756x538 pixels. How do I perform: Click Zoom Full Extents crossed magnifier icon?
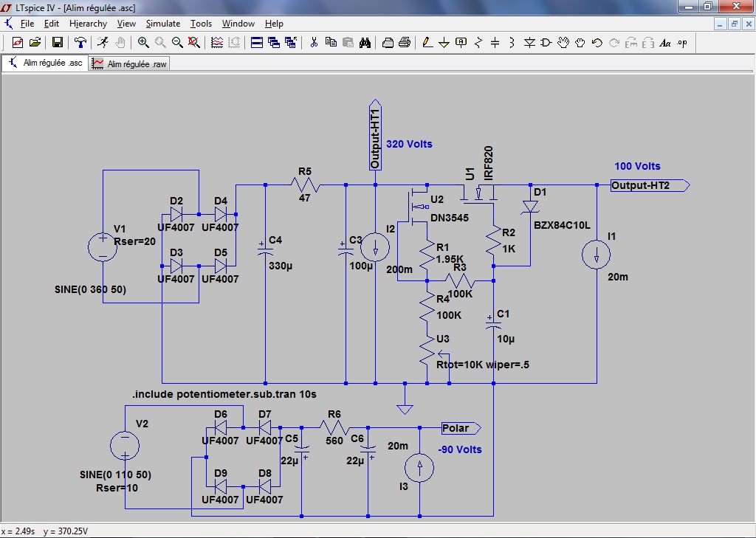pos(194,43)
